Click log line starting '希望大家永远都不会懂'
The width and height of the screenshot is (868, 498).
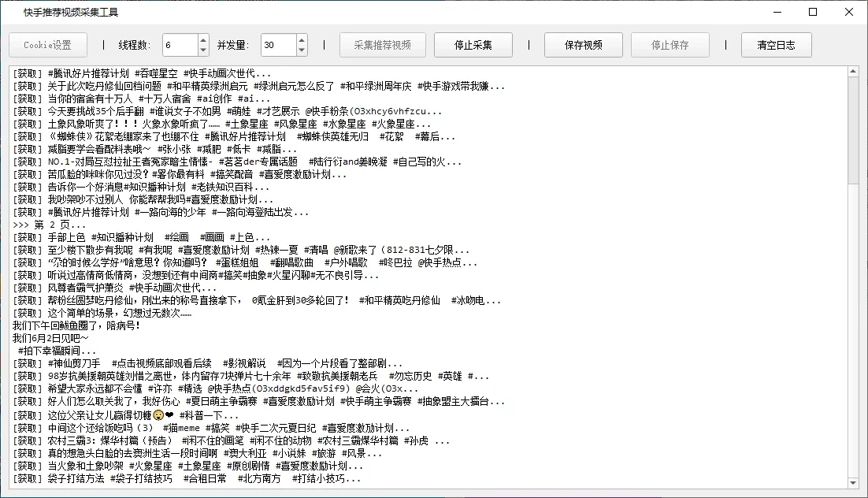click(215, 389)
